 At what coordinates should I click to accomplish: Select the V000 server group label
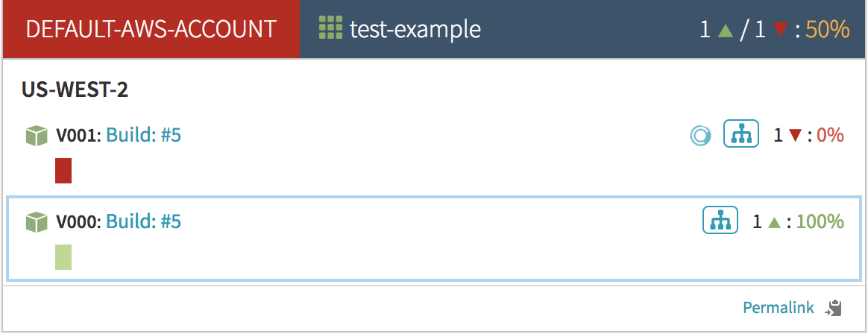[78, 222]
